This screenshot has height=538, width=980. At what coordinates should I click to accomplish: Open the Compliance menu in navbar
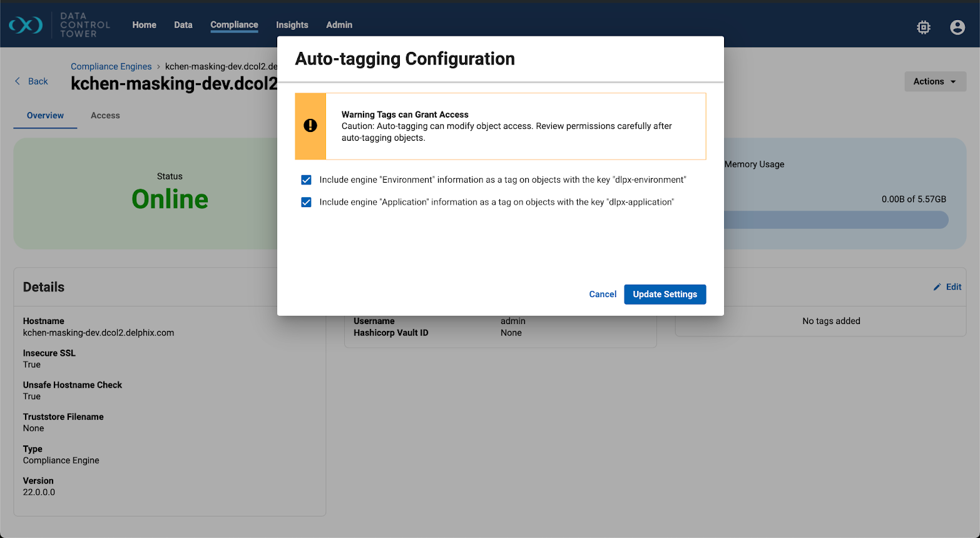234,25
